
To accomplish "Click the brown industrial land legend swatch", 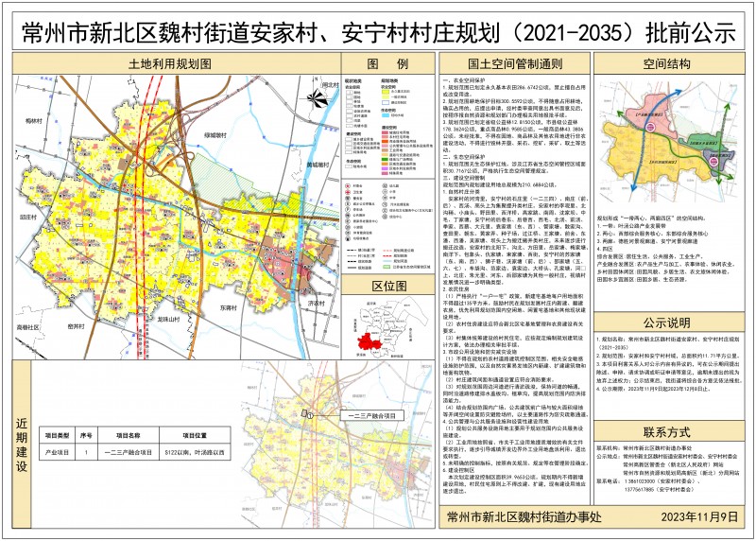I will 385,150.
